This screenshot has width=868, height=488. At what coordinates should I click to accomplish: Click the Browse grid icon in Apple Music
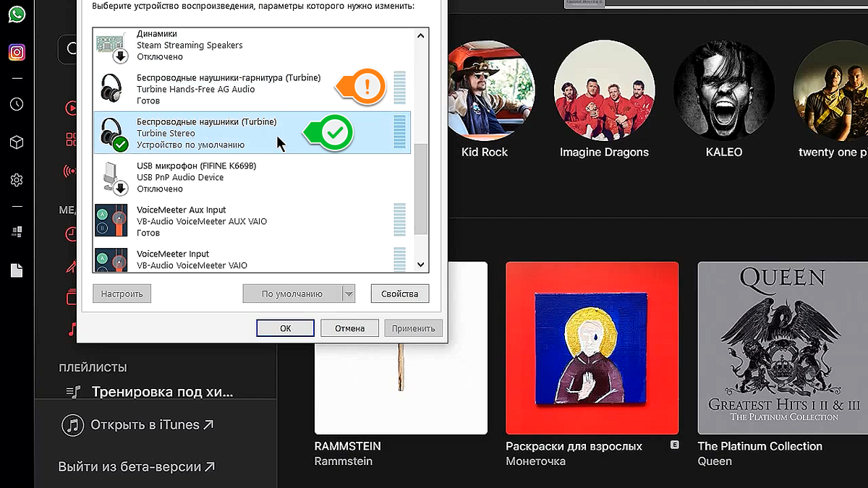point(70,140)
